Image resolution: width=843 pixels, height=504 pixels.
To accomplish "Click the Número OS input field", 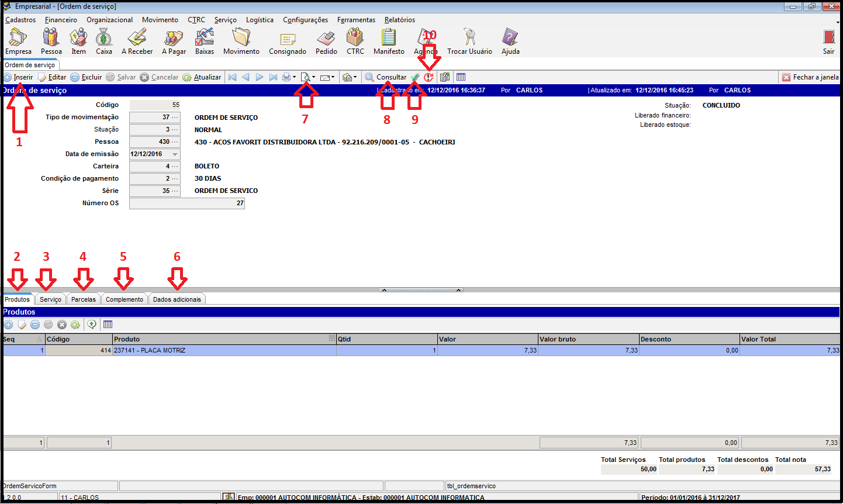I will pos(186,203).
